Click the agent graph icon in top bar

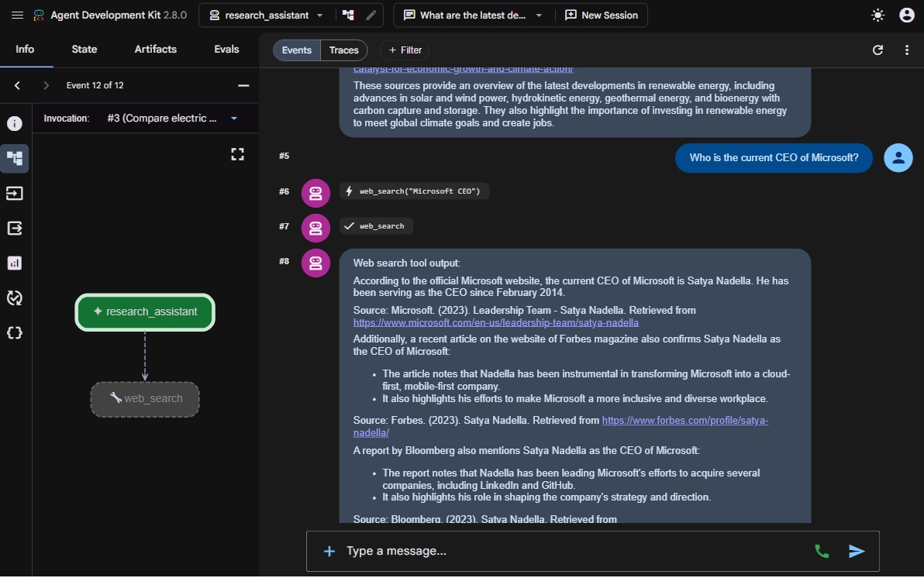click(348, 15)
